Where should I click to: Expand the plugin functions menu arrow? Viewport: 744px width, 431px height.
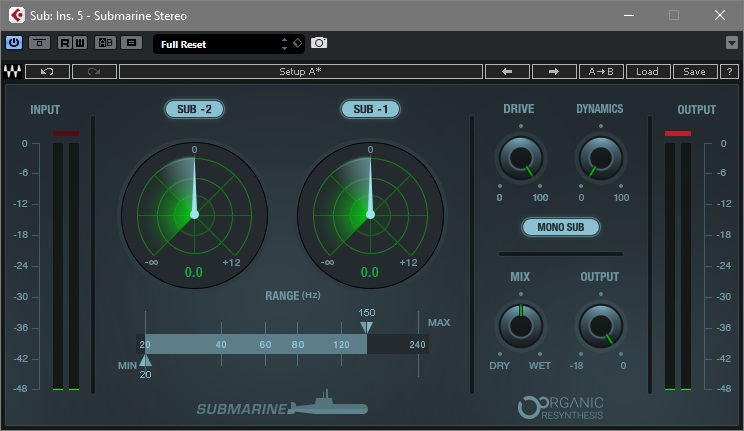point(732,43)
